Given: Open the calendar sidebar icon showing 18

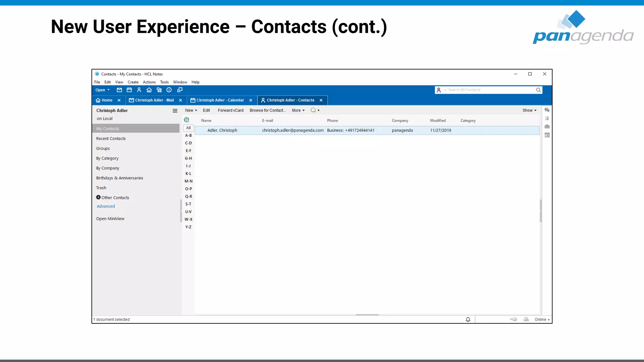Looking at the screenshot, I should coord(547,135).
